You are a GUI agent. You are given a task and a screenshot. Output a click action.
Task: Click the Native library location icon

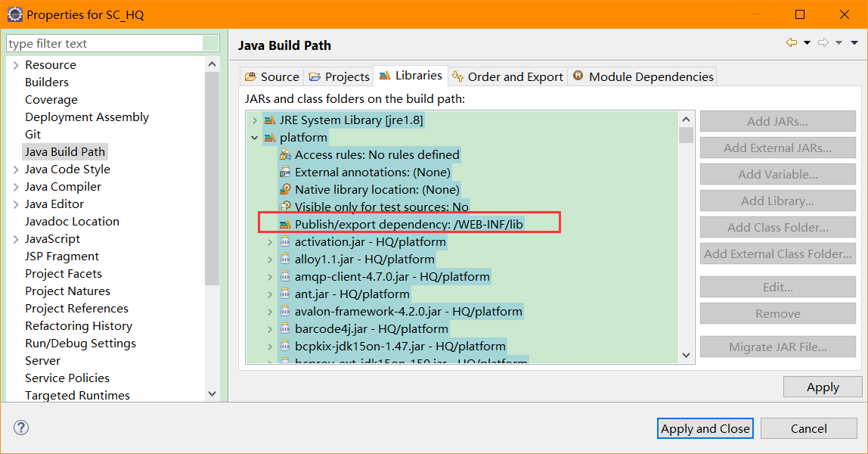[284, 189]
